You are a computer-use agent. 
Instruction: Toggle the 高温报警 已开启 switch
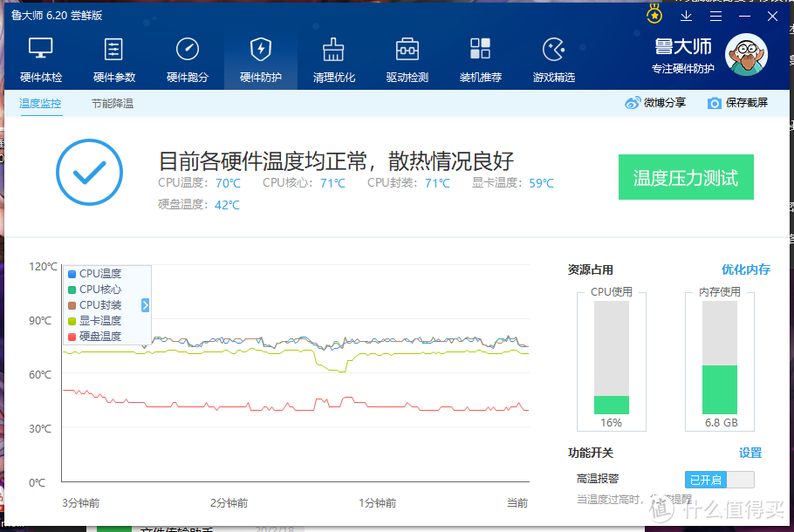coord(720,480)
